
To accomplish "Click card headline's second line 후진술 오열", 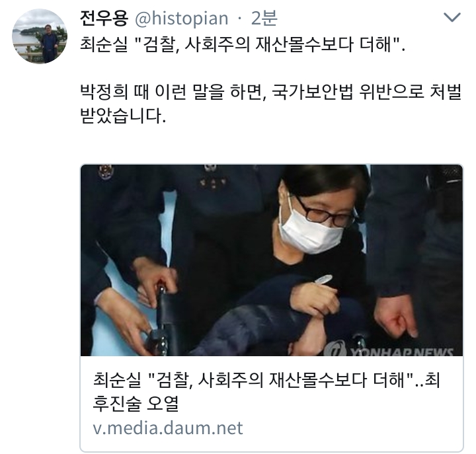I will click(136, 404).
